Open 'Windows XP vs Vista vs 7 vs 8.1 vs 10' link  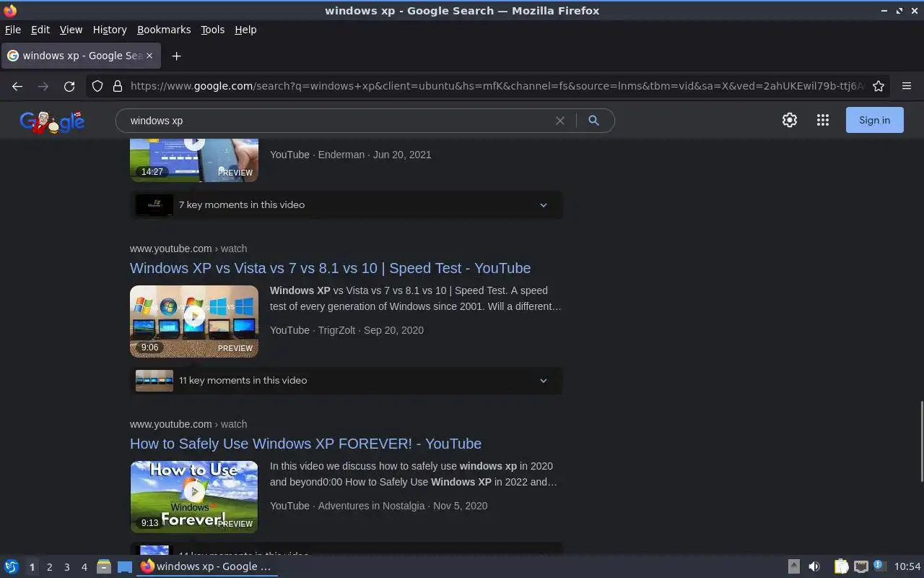[x=330, y=268]
